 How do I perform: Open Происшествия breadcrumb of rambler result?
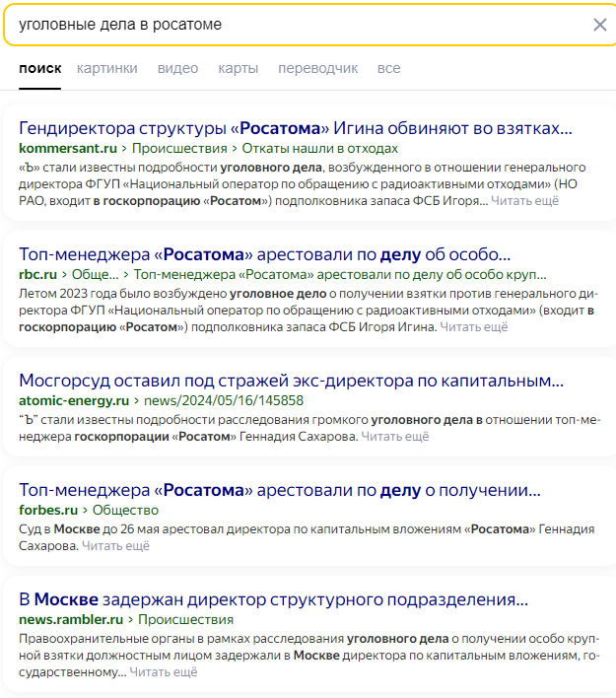coord(185,620)
